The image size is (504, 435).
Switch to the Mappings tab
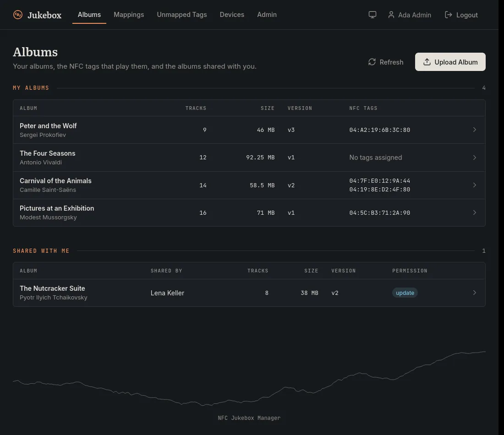(129, 15)
